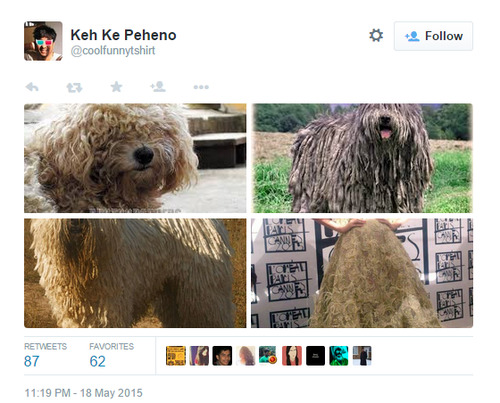
Task: Click the Keh Ke Peheno display name
Action: pyautogui.click(x=123, y=35)
